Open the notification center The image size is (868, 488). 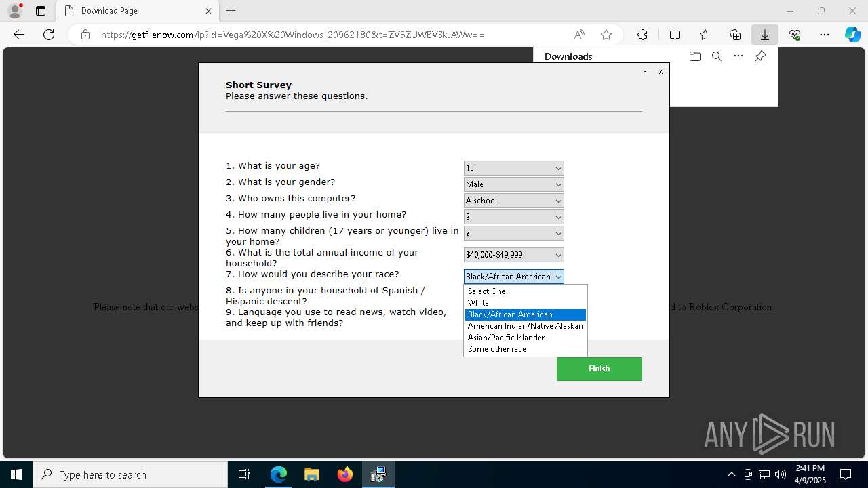(x=846, y=474)
